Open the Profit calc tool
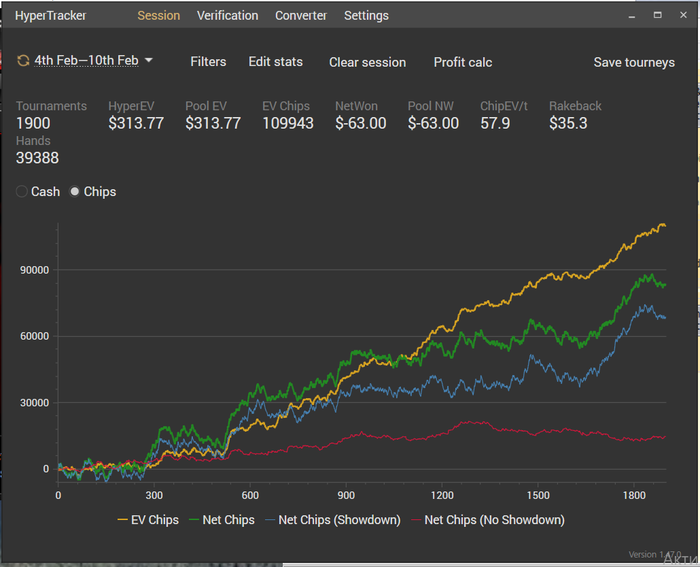700x567 pixels. pos(463,62)
